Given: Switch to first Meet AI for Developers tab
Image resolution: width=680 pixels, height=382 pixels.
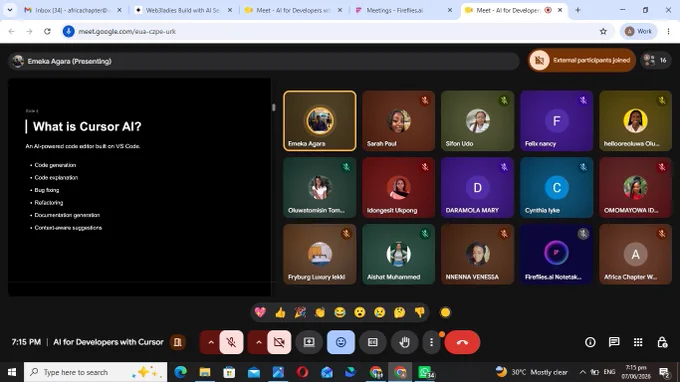Looking at the screenshot, I should click(292, 10).
